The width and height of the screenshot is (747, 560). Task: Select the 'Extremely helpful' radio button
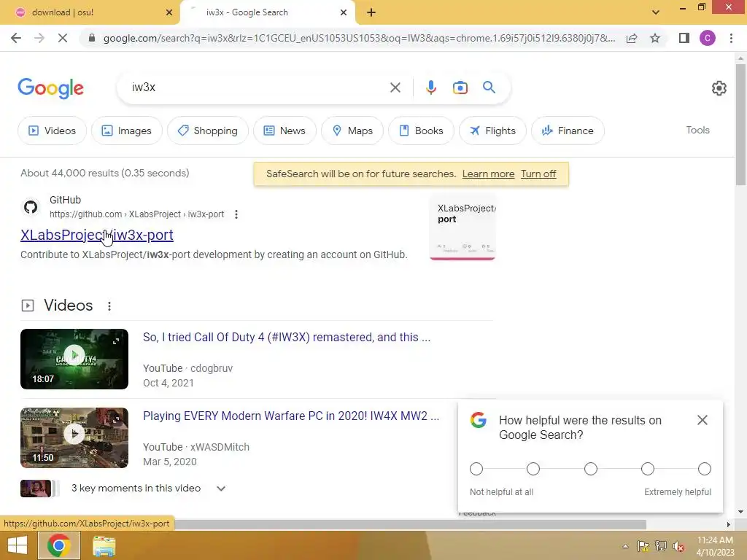(705, 469)
